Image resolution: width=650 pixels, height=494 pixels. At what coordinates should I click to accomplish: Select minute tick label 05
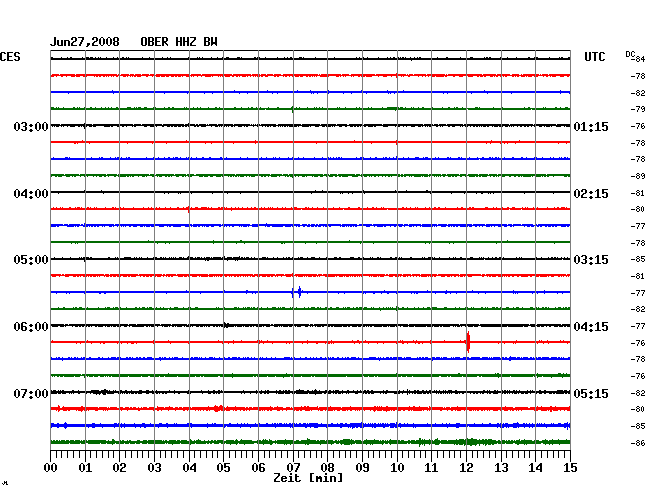pyautogui.click(x=223, y=467)
